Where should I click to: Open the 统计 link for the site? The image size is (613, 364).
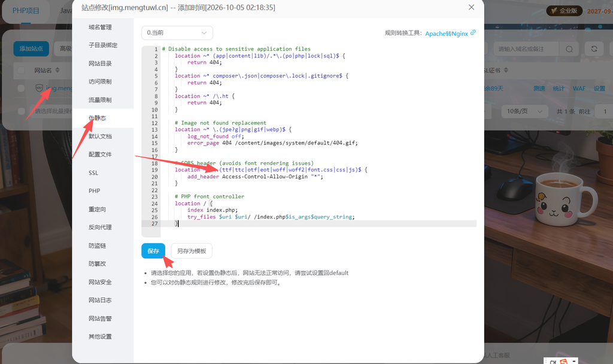pos(559,89)
